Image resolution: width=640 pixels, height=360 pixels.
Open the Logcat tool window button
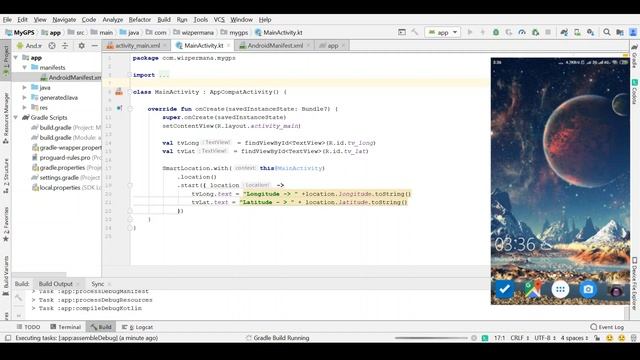(x=137, y=327)
